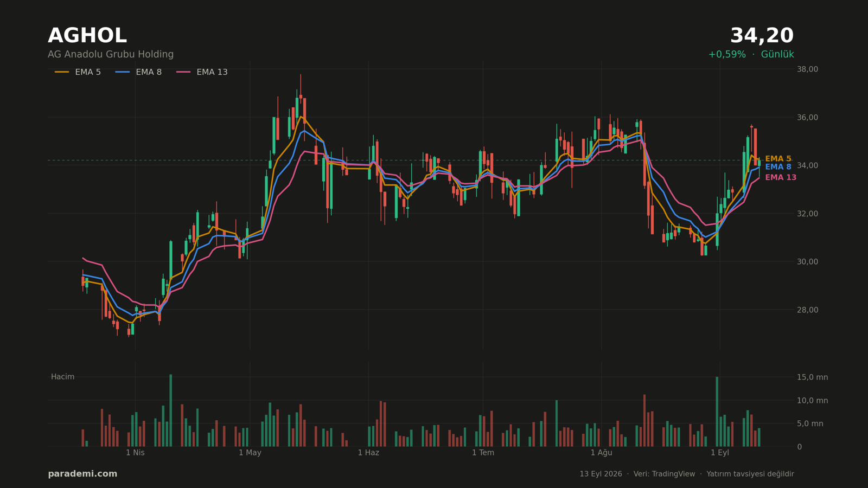Select the EMA 13 line-end label
The image size is (868, 488).
(781, 177)
